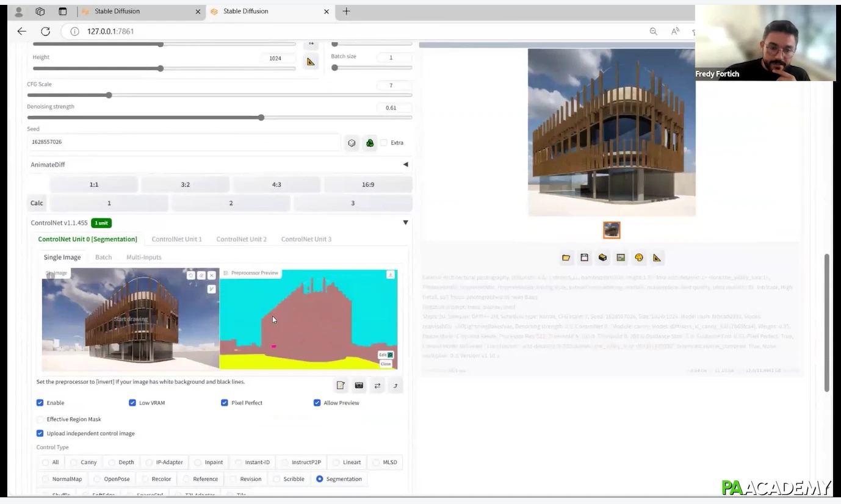Send image to extras with triangle ruler icon
Viewport: 841px width, 504px height.
[x=657, y=257]
